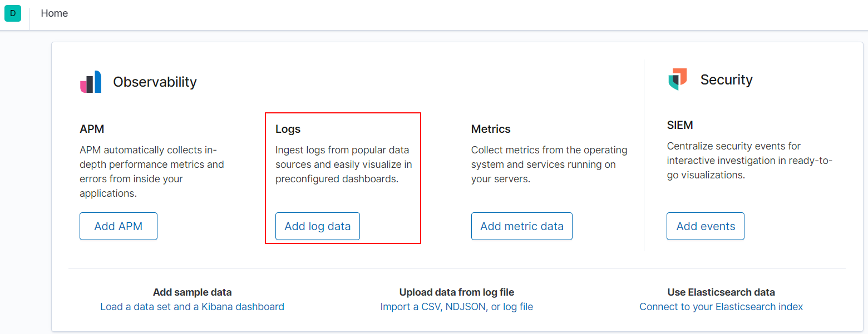The width and height of the screenshot is (868, 334).
Task: Click the SIEM description starting 'Centralize security'
Action: click(749, 161)
